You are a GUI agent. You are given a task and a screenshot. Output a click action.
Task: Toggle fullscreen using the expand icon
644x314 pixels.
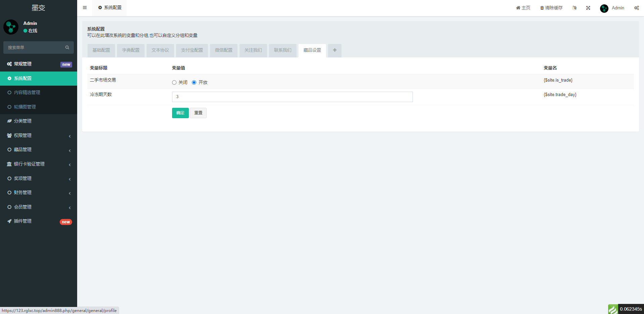tap(588, 8)
